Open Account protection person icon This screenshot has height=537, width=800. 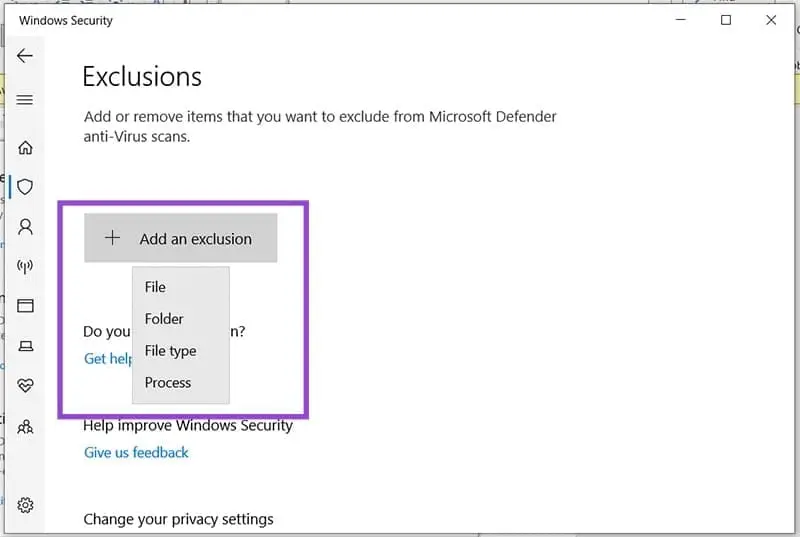coord(25,227)
